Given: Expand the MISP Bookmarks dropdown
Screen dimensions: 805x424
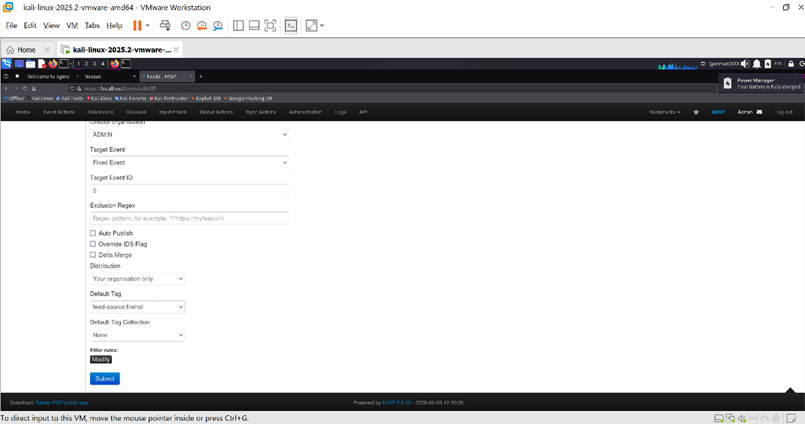Looking at the screenshot, I should (664, 112).
